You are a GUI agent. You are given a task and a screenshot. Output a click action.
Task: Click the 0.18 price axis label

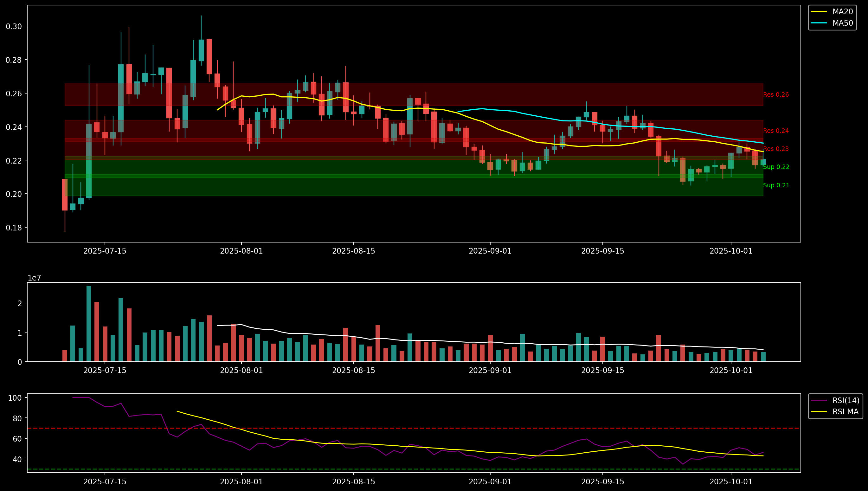14,228
